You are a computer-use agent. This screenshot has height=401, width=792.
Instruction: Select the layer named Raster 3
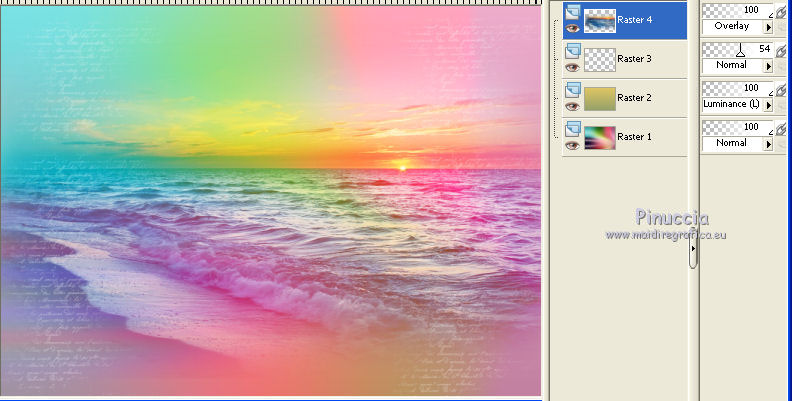click(634, 59)
